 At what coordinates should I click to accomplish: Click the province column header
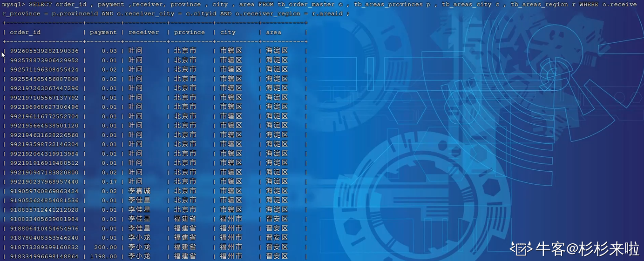[x=190, y=33]
